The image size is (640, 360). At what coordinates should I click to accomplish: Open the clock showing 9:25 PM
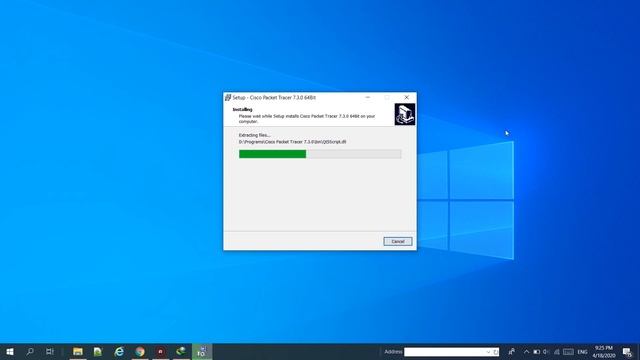coord(604,351)
